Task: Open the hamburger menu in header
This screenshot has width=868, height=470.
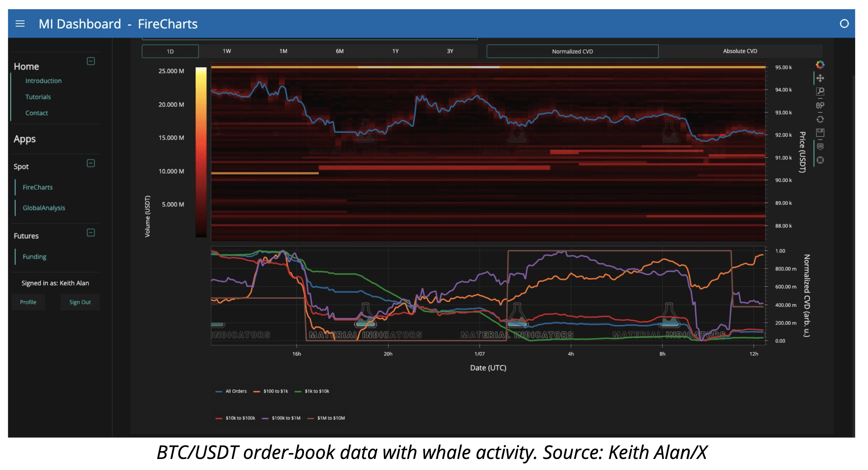Action: 20,24
